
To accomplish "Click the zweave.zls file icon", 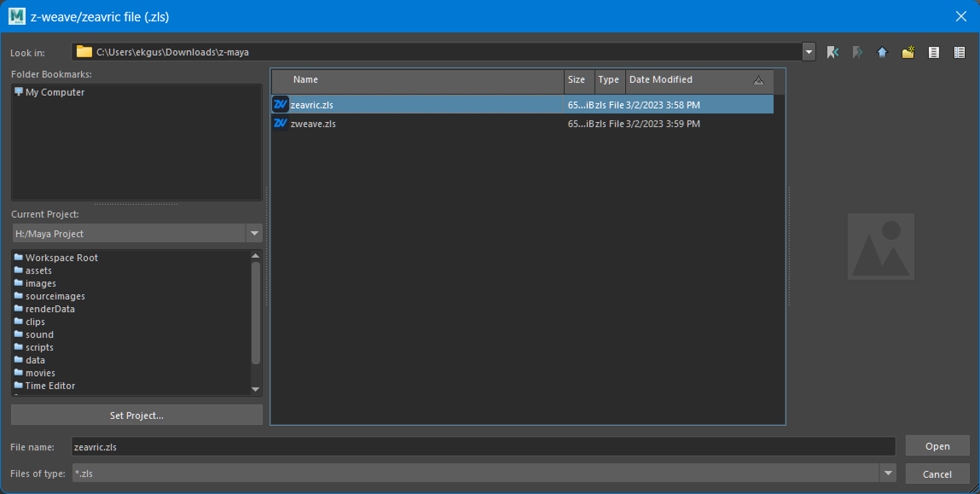I will click(280, 123).
